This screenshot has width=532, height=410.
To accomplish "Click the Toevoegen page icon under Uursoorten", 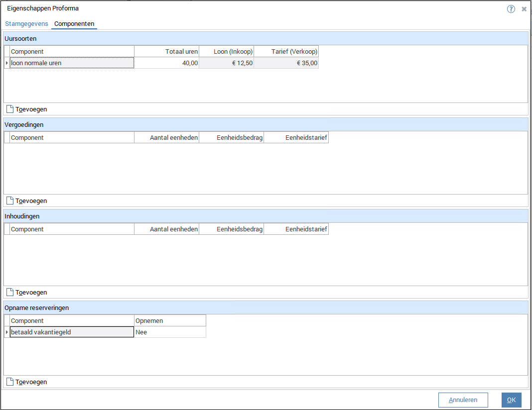I will click(9, 109).
